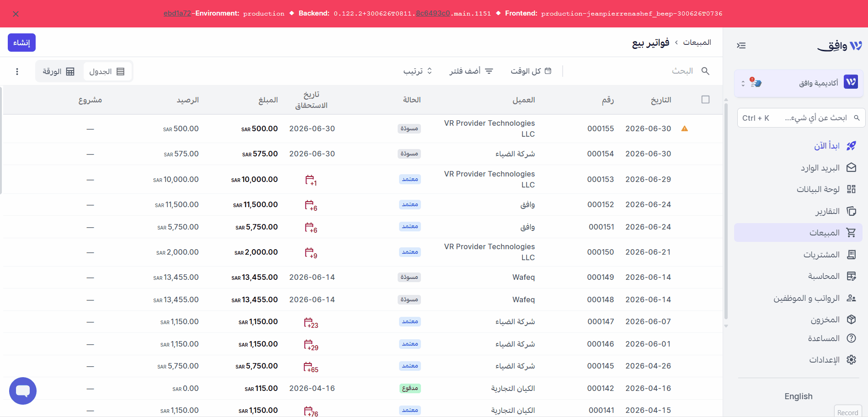Open the chat support bubble
Image resolution: width=868 pixels, height=417 pixels.
pos(23,391)
